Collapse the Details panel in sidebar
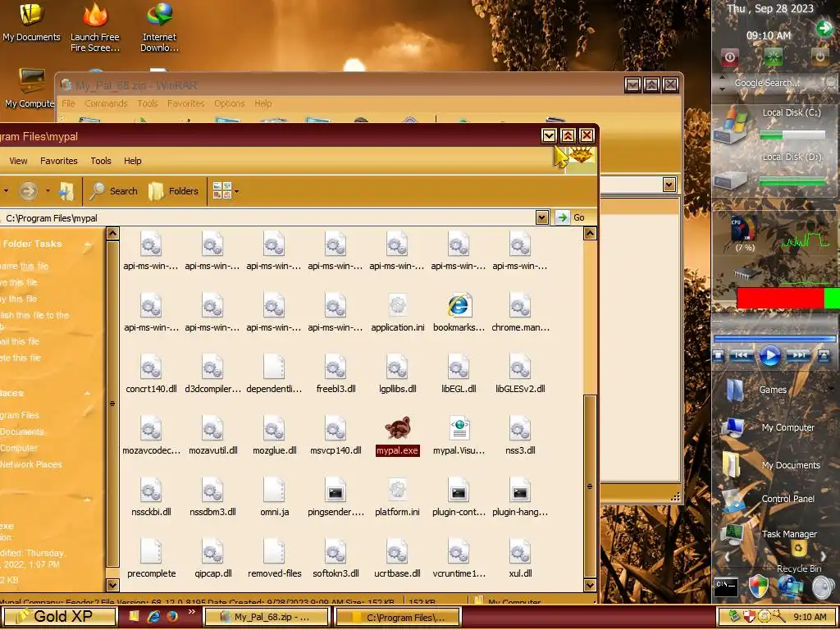 click(x=87, y=500)
